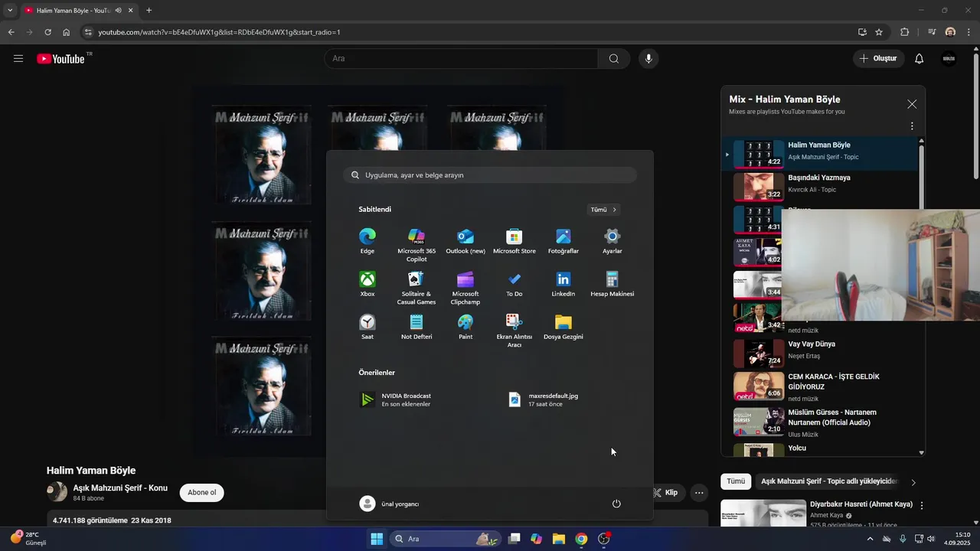Screen dimensions: 980x551
Task: Open To Do app
Action: click(x=514, y=284)
